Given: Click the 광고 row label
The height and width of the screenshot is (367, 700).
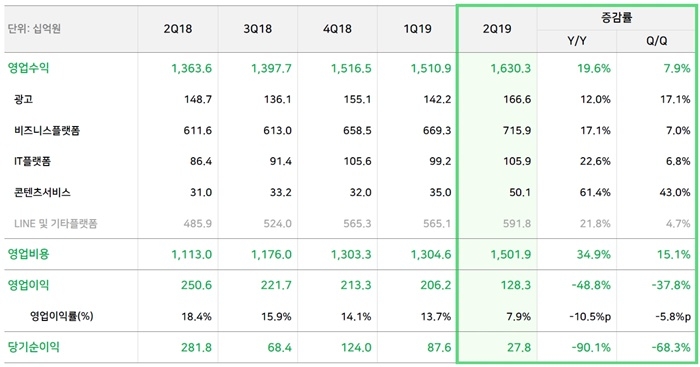Looking at the screenshot, I should (x=23, y=99).
